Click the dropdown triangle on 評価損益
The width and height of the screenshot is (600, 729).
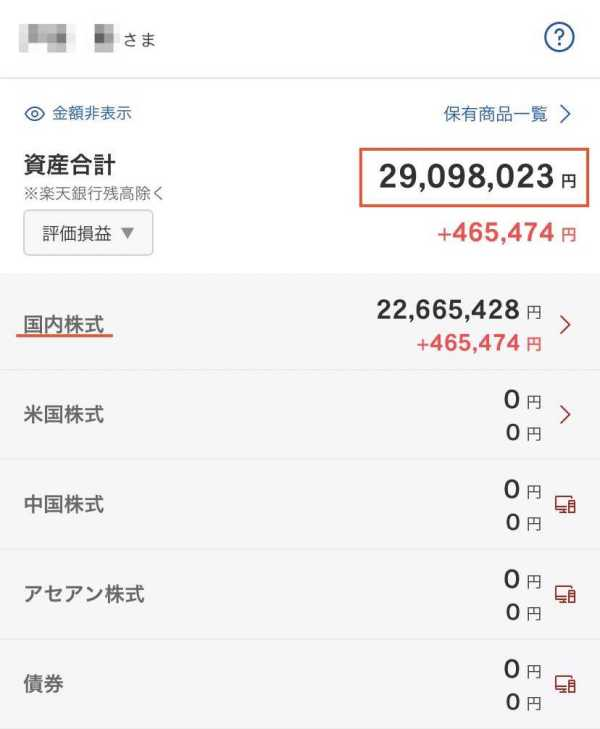click(127, 232)
